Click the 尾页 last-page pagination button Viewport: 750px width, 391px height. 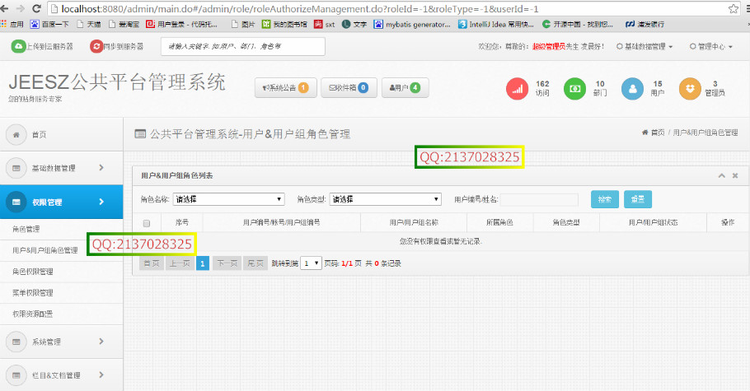[x=255, y=263]
